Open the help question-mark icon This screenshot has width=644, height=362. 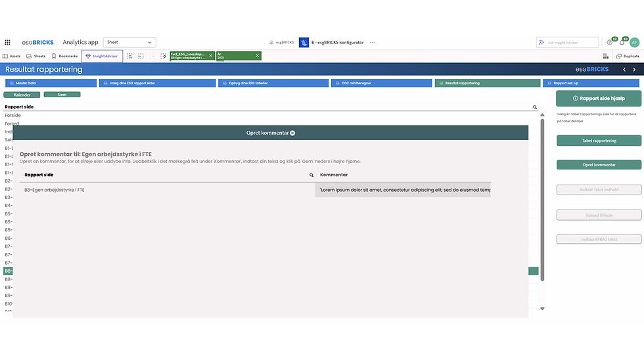610,42
